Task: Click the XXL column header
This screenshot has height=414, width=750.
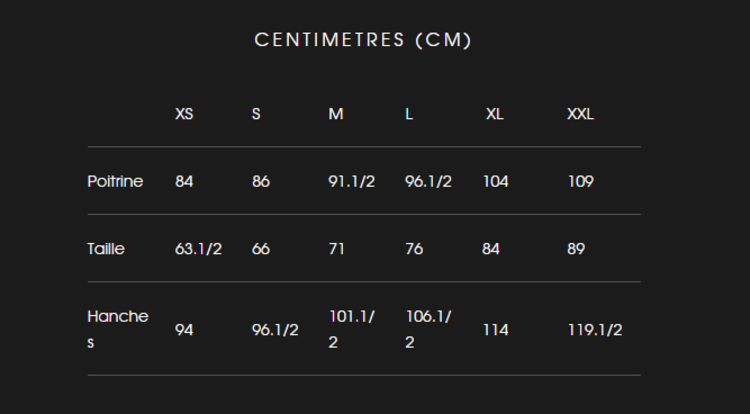Action: pyautogui.click(x=580, y=114)
